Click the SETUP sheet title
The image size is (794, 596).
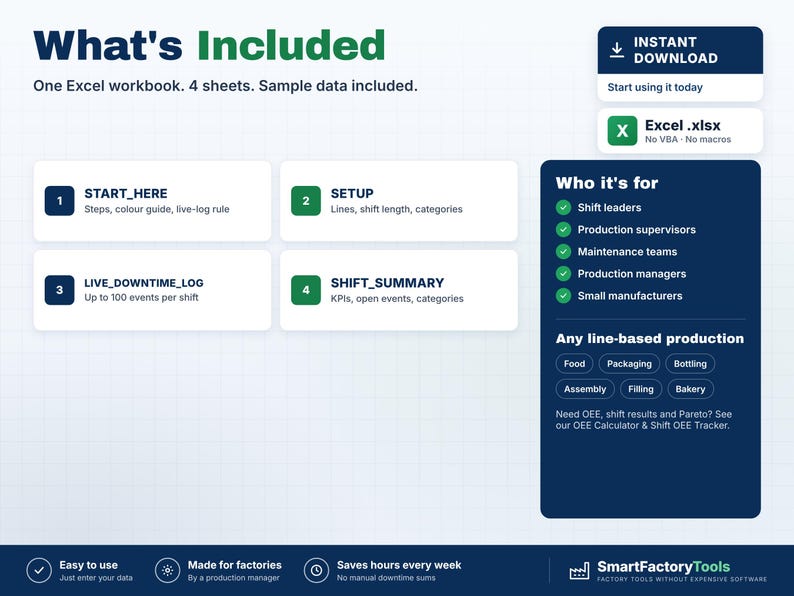click(x=352, y=193)
